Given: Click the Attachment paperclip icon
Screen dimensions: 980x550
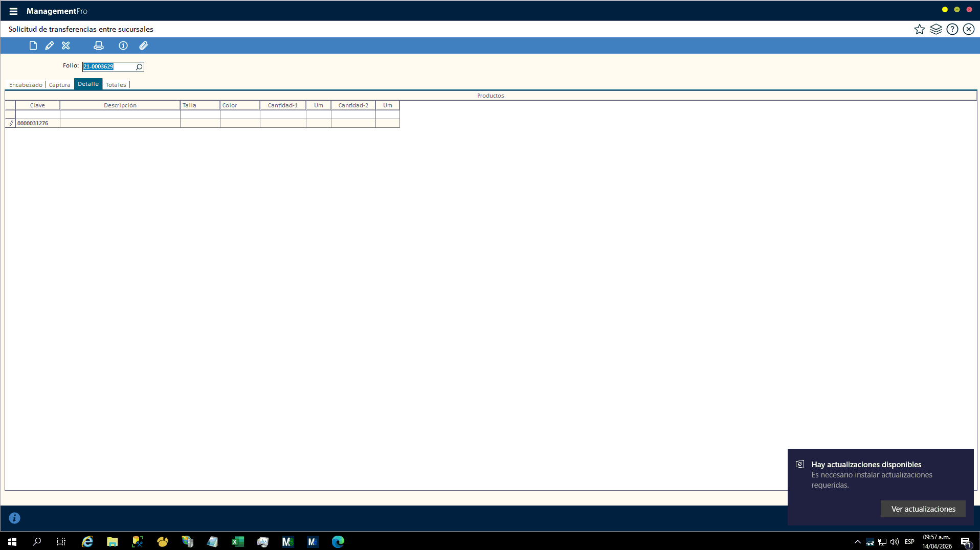Looking at the screenshot, I should click(x=144, y=45).
